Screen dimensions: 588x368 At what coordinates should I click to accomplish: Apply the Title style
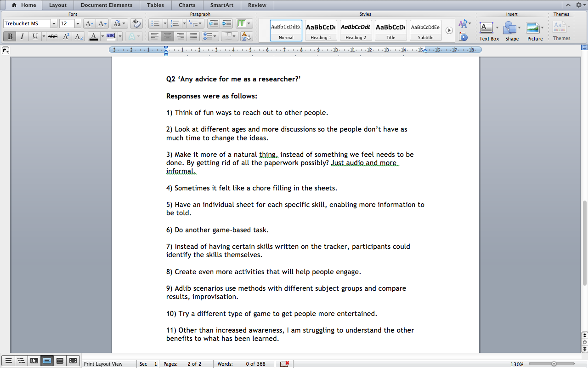point(390,30)
